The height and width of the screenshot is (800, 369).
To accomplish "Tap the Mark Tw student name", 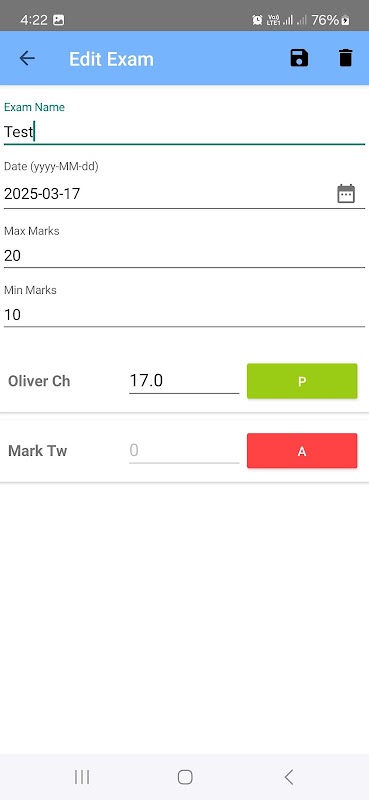I will (x=38, y=451).
